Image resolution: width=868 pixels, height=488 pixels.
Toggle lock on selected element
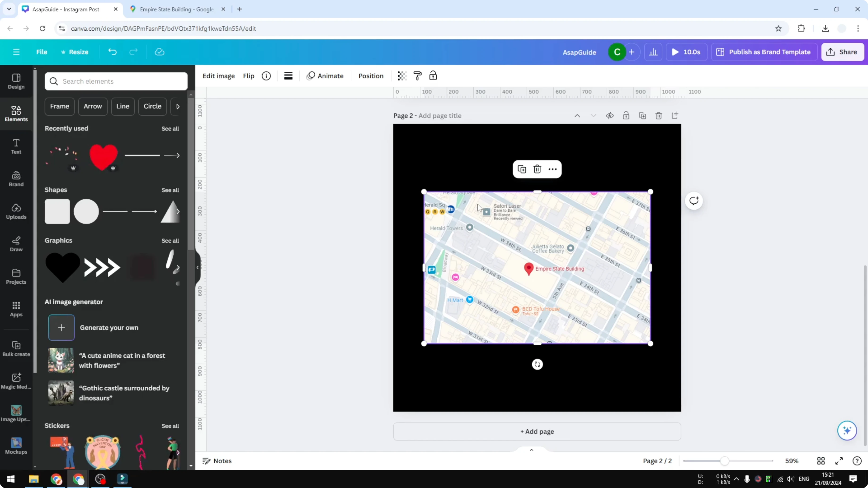click(433, 76)
